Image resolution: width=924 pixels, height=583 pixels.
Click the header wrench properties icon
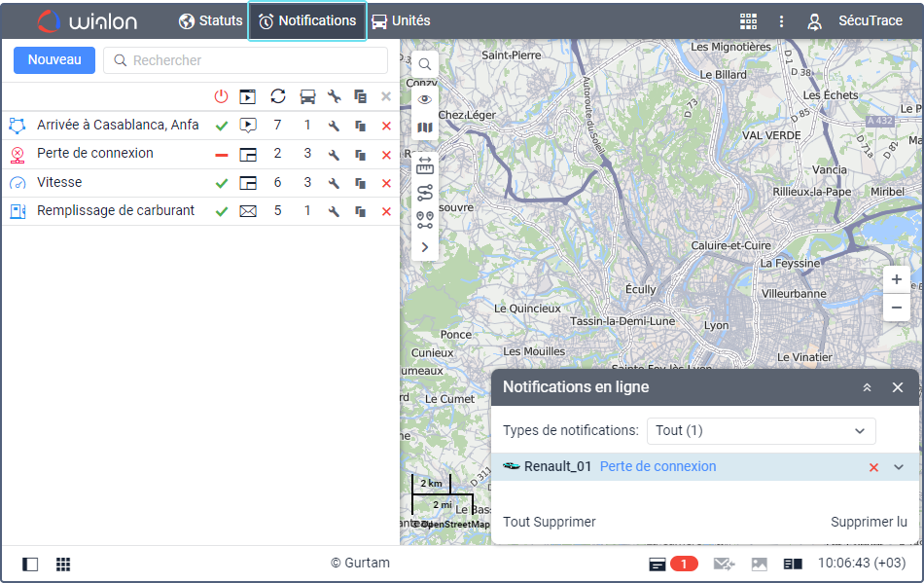(x=335, y=96)
